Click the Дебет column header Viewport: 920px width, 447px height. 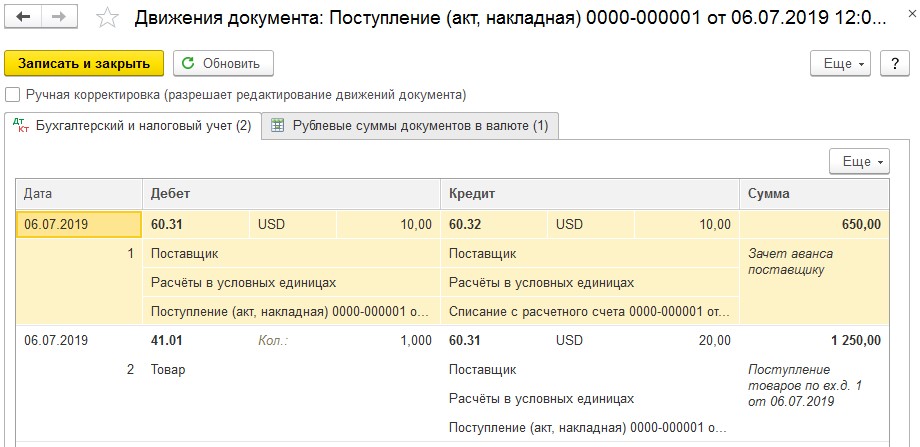click(x=291, y=194)
